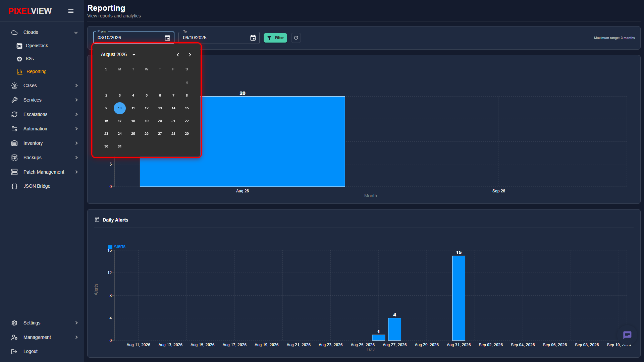644x362 pixels.
Task: Click the Aug 26 daily bar with 1
Action: [x=378, y=338]
